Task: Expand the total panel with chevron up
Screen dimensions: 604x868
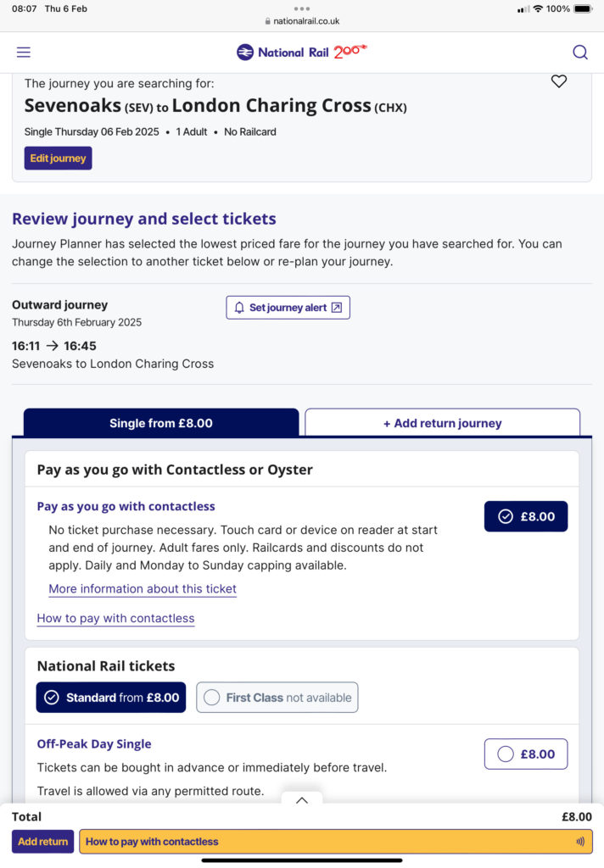Action: tap(302, 800)
